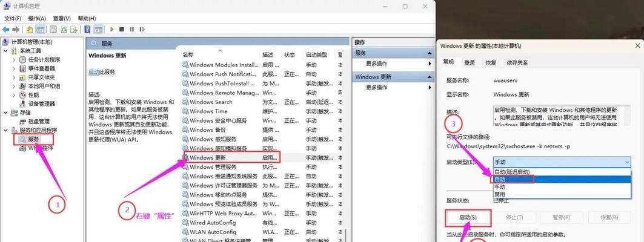Click the 事件查看器 tree icon
The image size is (644, 242).
tap(22, 68)
